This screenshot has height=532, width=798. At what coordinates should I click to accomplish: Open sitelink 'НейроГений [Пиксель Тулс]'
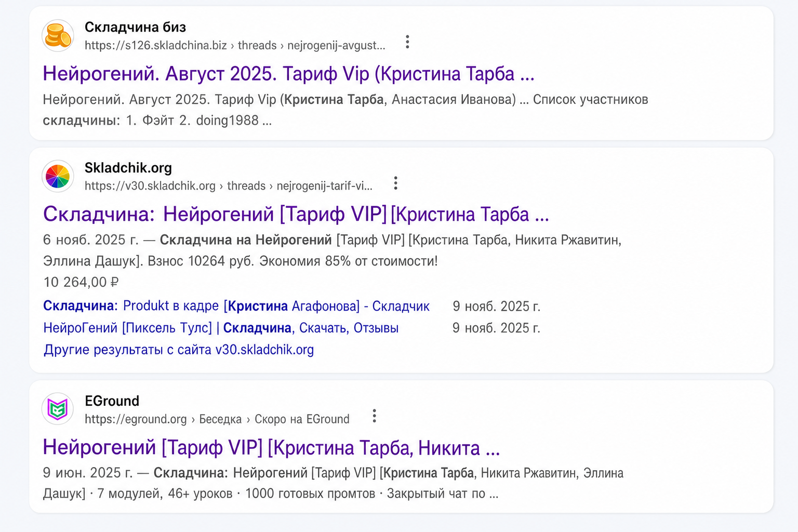tap(221, 328)
